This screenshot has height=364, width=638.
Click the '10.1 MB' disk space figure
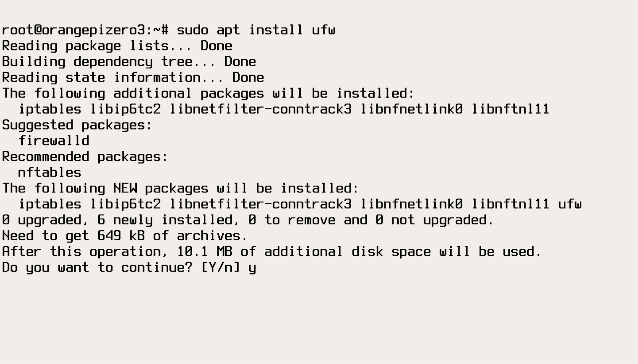[205, 252]
